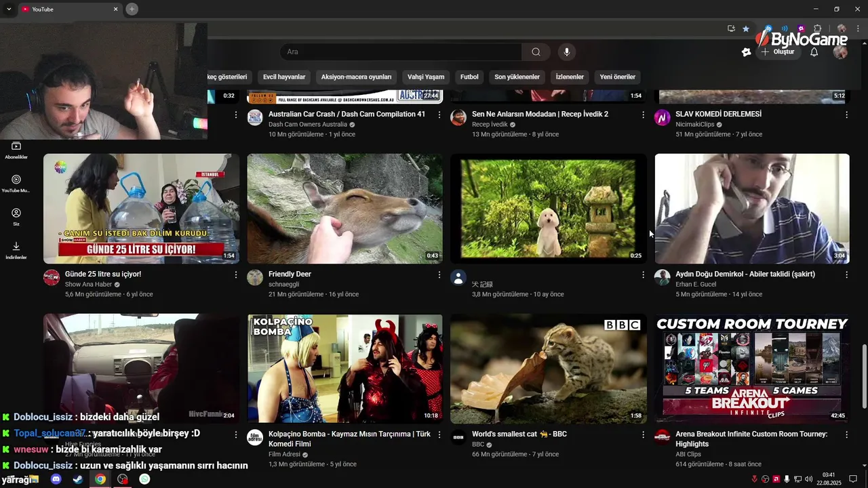Open Australian Car Crash Dash Cam Compilation 41 title
Screen dimensions: 868x488
pos(347,114)
